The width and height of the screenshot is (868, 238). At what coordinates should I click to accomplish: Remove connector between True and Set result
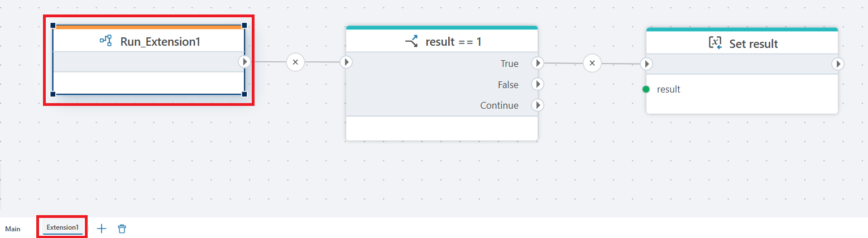[592, 64]
